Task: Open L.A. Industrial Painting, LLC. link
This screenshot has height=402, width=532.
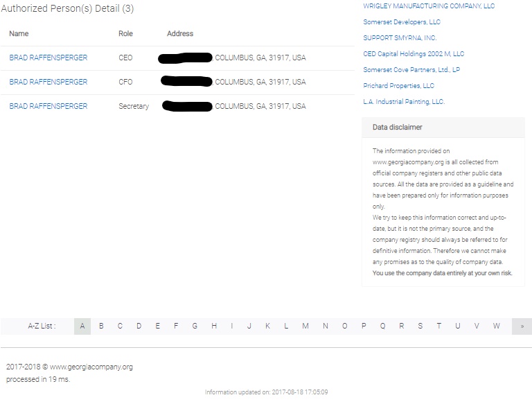Action: point(404,102)
